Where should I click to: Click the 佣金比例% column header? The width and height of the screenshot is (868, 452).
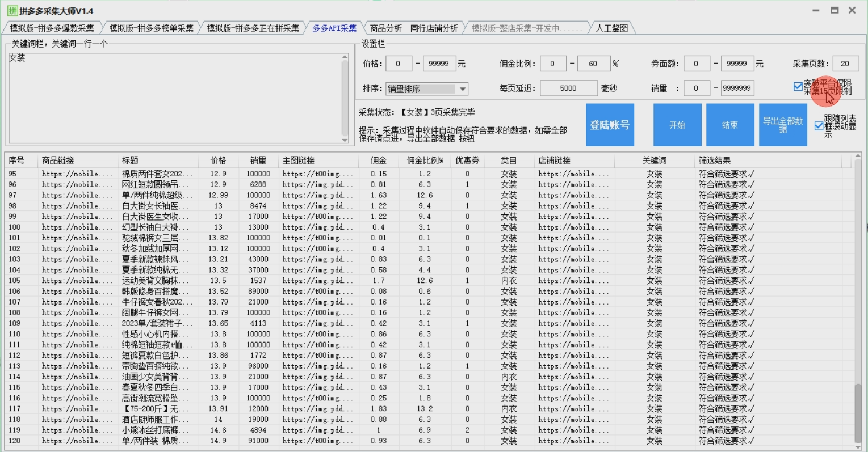pyautogui.click(x=425, y=160)
